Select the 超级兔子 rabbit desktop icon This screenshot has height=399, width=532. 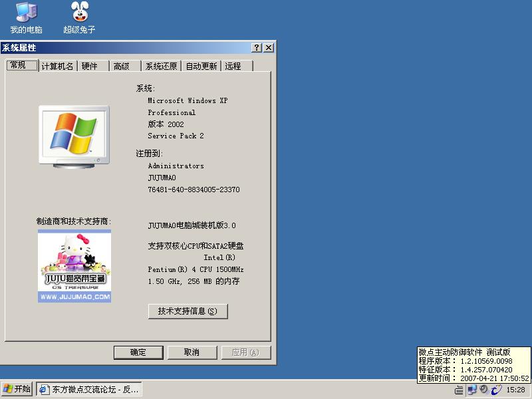pos(79,18)
